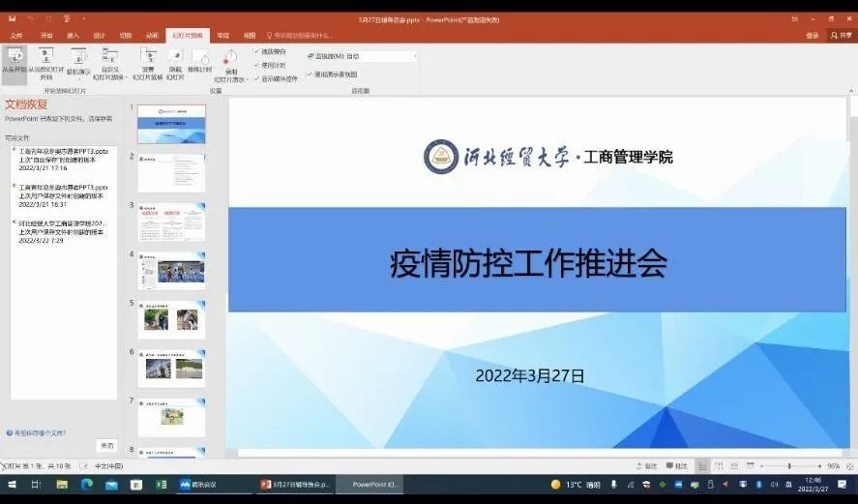Viewport: 858px width, 504px height.
Task: Click the zoom slider in status bar
Action: tap(788, 466)
